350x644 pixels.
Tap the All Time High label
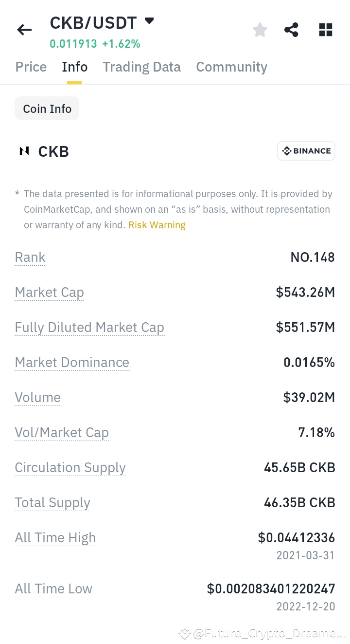[55, 538]
